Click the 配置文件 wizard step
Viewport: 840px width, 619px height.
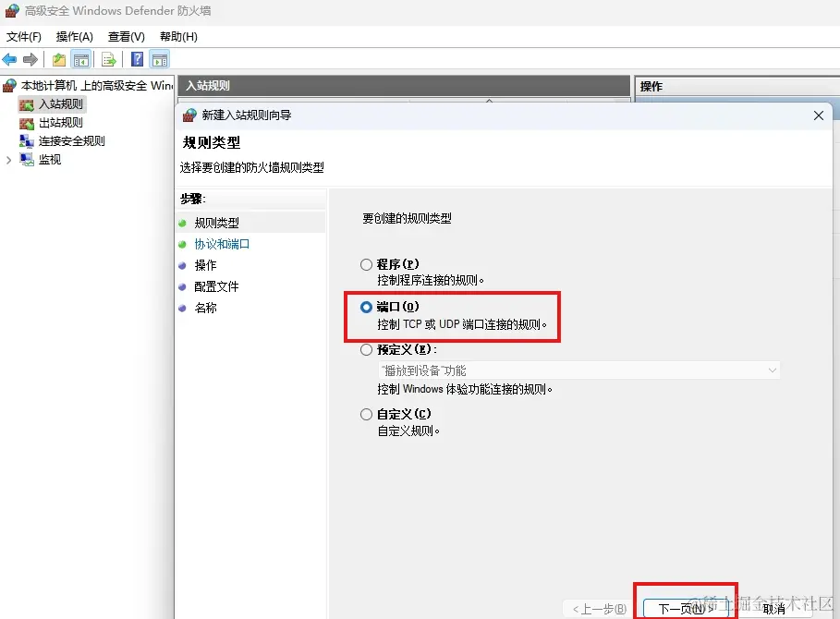point(216,287)
